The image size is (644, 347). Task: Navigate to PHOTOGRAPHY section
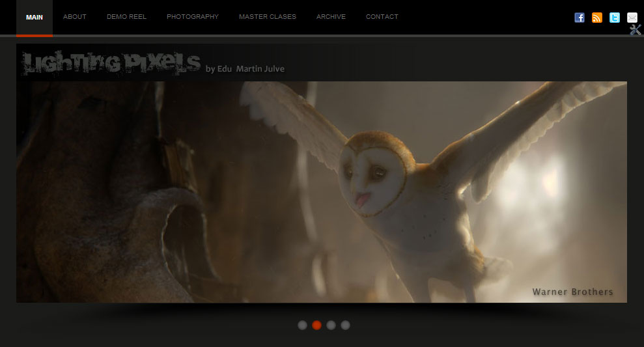(193, 17)
